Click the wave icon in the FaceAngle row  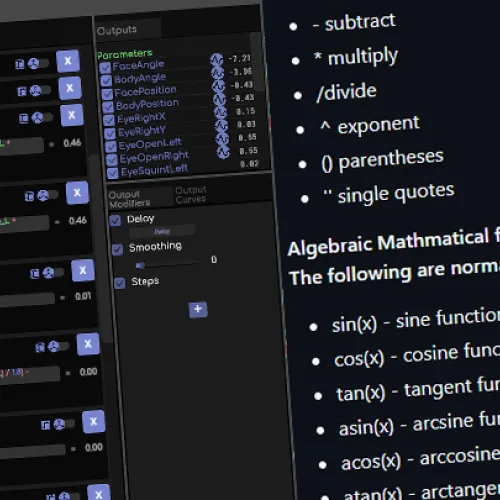click(217, 59)
